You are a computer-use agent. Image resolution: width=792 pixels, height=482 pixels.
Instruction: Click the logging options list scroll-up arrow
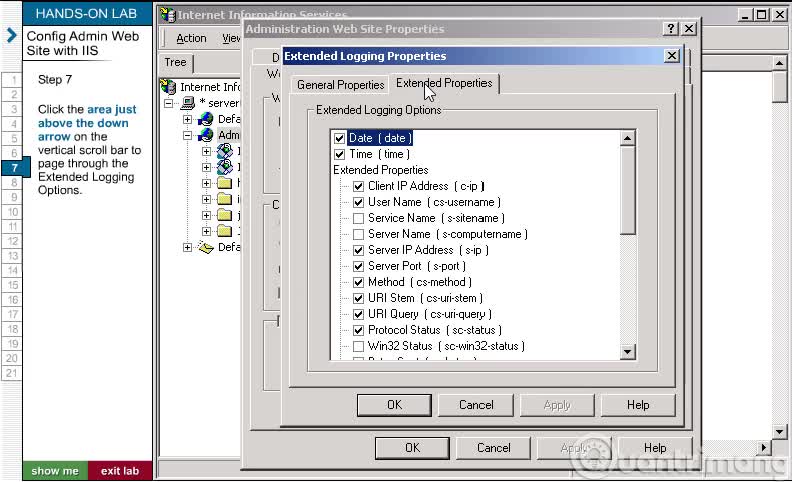click(x=627, y=138)
